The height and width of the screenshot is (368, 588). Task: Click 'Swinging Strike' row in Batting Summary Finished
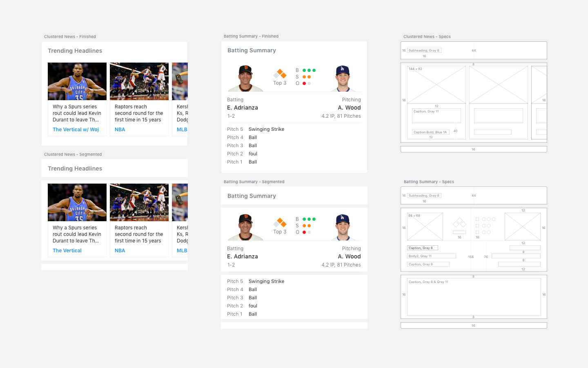[x=256, y=129]
